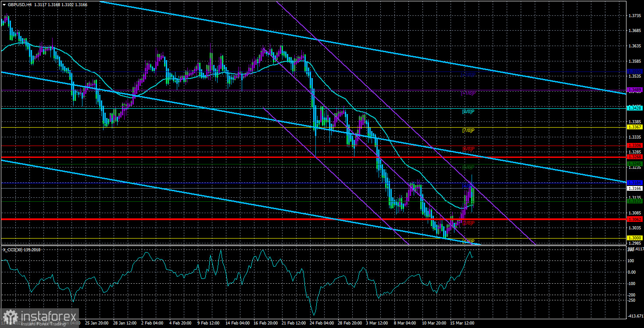The image size is (644, 328).
Task: Select the X_CCI(30) indicator label
Action: pyautogui.click(x=12, y=249)
